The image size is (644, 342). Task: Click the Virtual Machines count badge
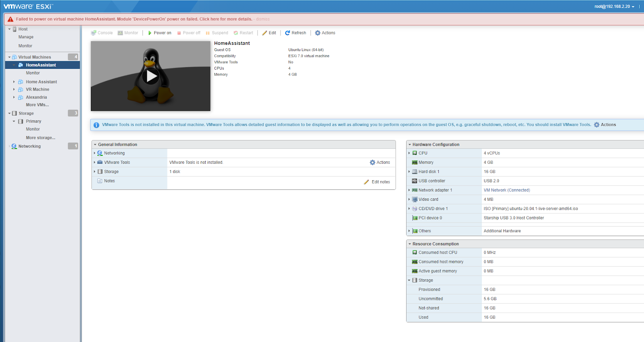click(x=73, y=57)
